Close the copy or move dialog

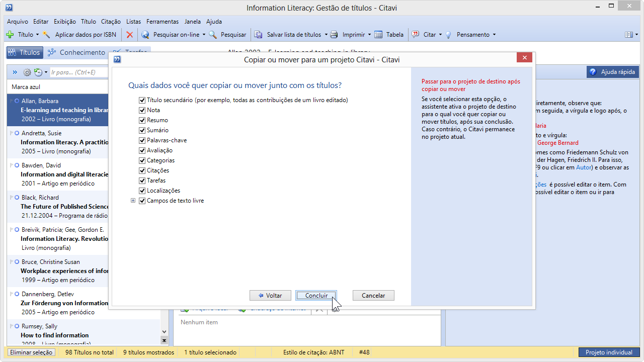coord(524,58)
